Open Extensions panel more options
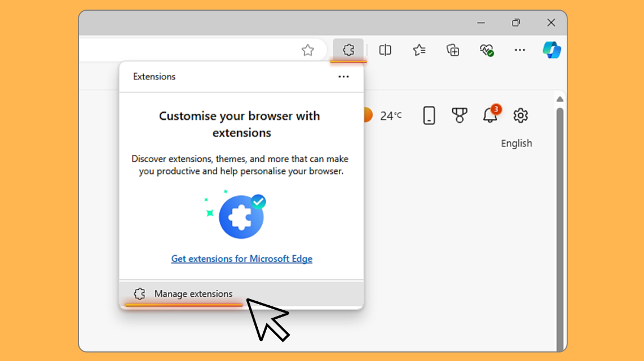 (x=343, y=77)
